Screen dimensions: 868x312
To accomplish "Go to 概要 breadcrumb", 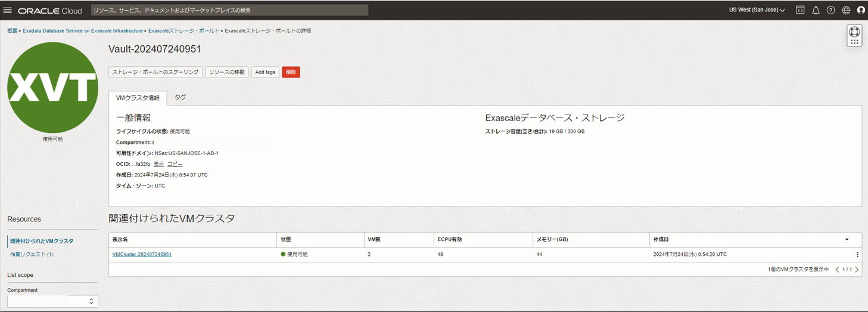I will [x=12, y=30].
